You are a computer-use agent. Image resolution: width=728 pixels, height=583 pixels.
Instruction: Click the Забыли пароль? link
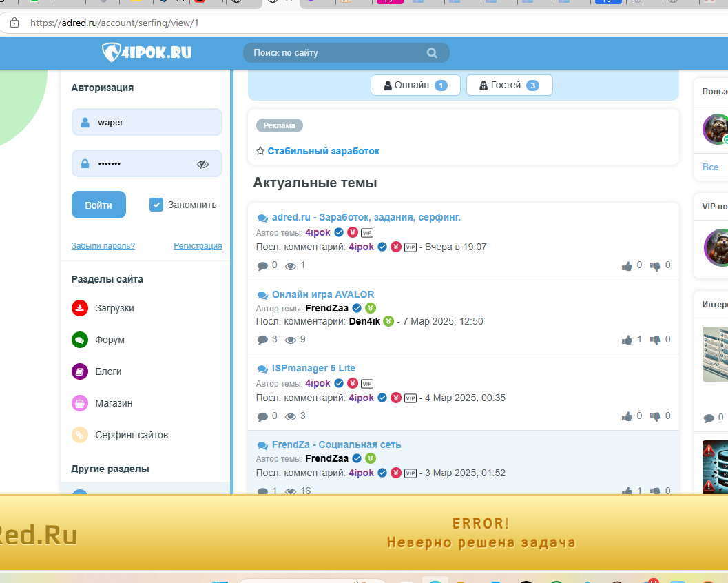click(x=103, y=246)
